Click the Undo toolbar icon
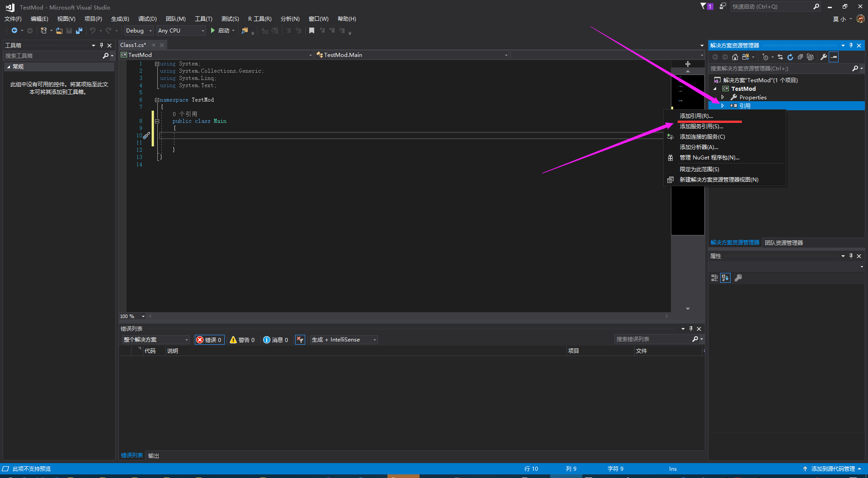This screenshot has width=868, height=478. coord(93,30)
